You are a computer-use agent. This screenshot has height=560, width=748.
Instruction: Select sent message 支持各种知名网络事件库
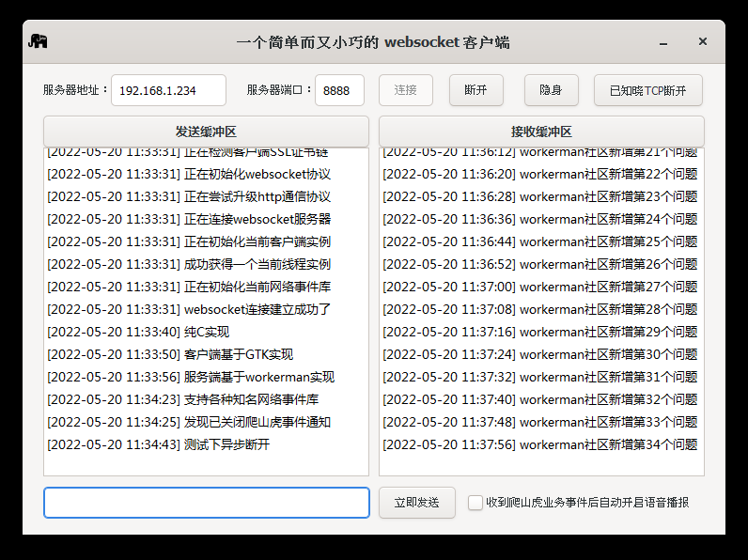click(x=182, y=399)
